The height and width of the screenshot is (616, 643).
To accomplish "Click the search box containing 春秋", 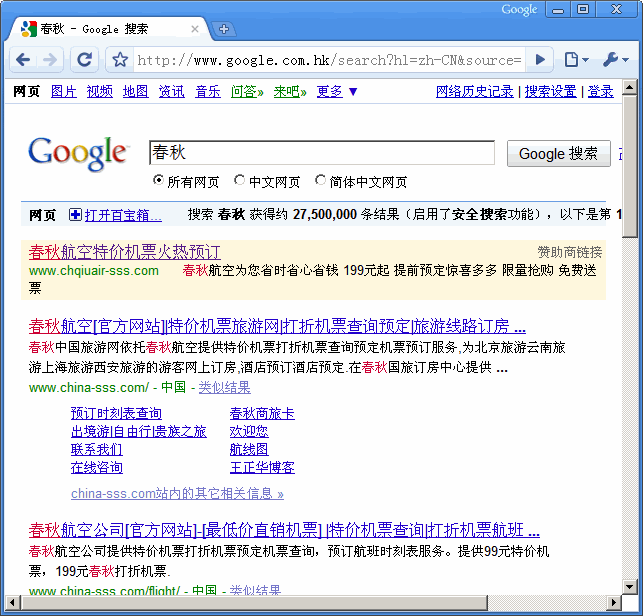I will pos(322,153).
